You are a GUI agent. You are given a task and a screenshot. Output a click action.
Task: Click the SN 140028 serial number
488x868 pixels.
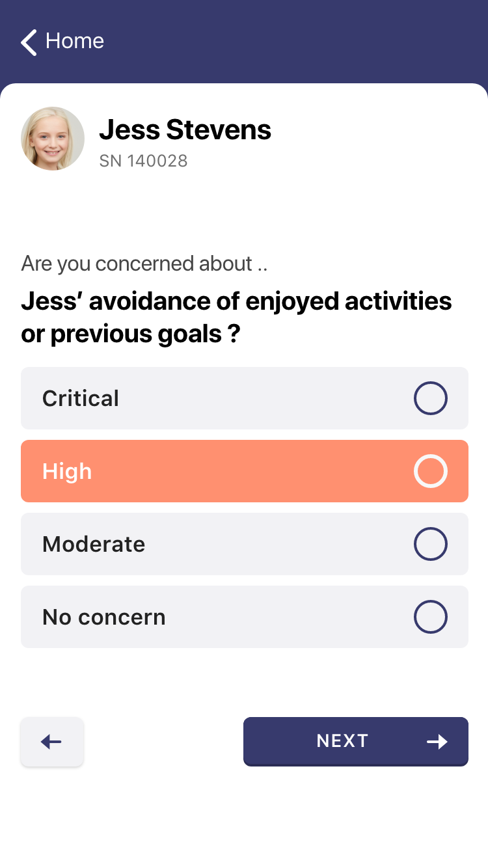pyautogui.click(x=143, y=161)
